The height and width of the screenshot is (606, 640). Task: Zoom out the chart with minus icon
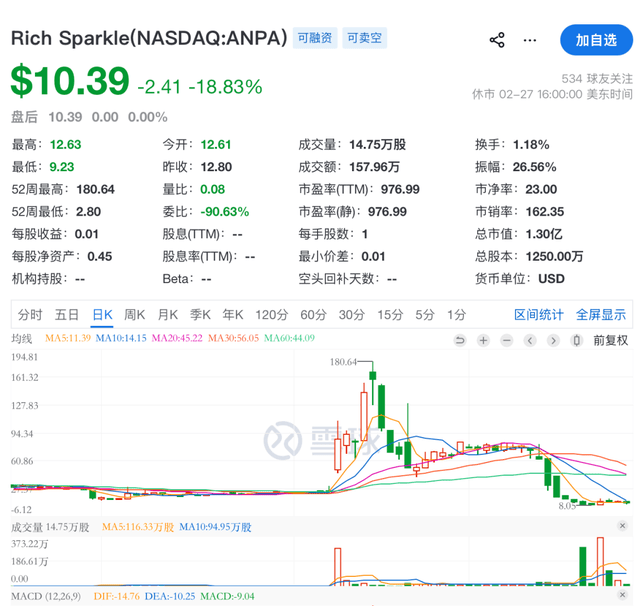506,340
